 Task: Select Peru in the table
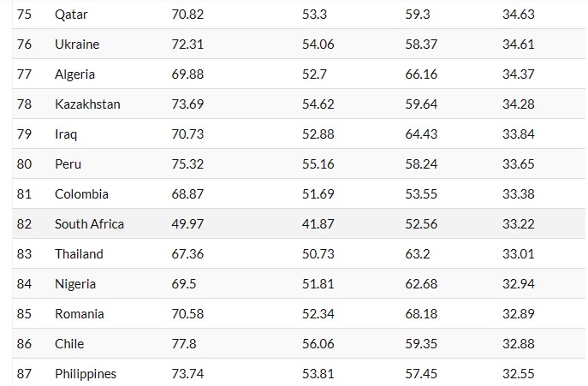click(68, 164)
